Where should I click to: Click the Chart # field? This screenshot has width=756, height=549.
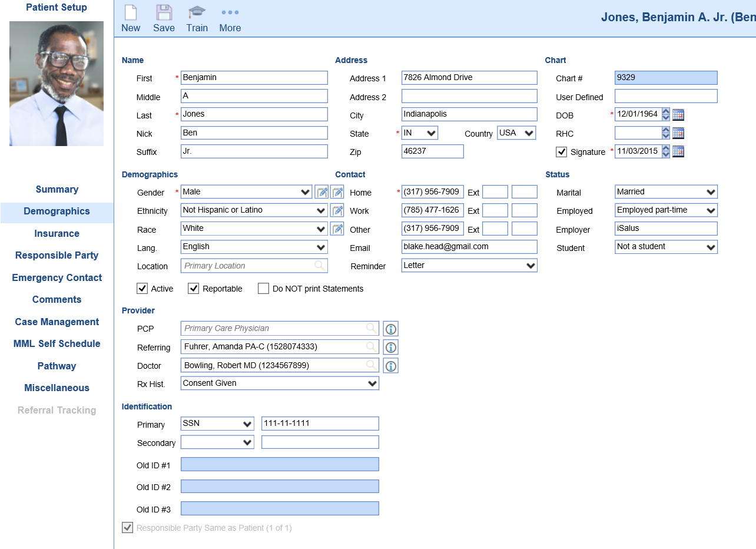coord(666,78)
